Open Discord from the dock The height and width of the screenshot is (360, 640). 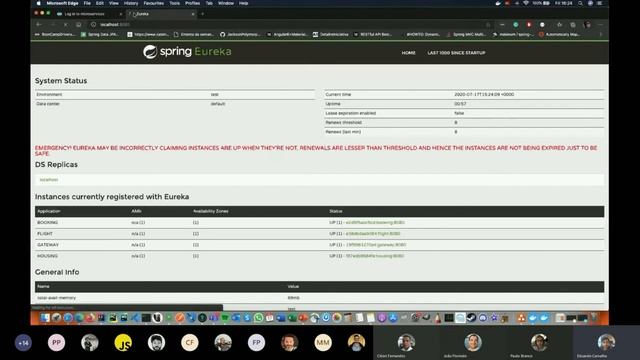pyautogui.click(x=482, y=318)
